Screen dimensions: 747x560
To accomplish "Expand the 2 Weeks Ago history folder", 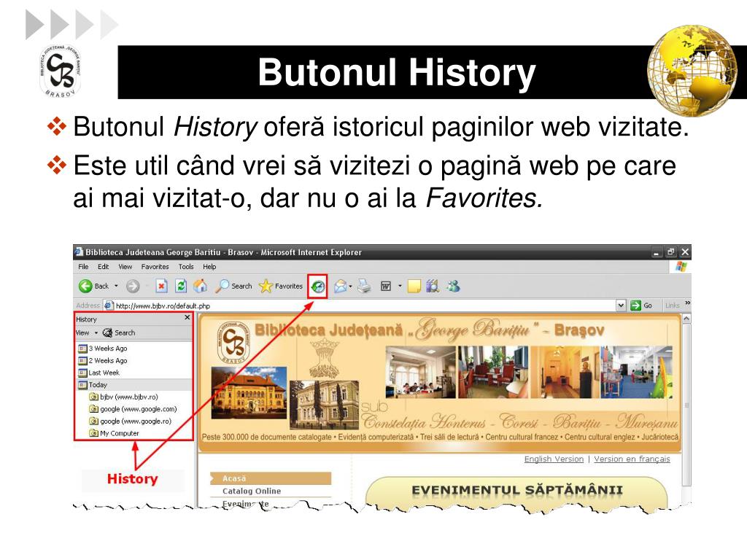I will 103,360.
